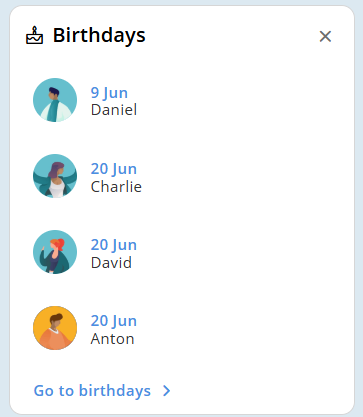Select the name David
Screen dimensions: 363x417
[x=111, y=263]
